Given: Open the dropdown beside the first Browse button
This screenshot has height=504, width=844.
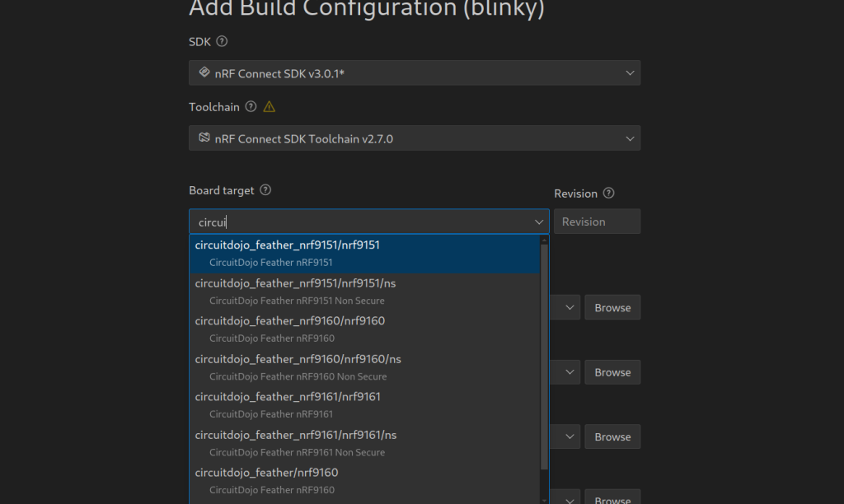Looking at the screenshot, I should pos(570,308).
